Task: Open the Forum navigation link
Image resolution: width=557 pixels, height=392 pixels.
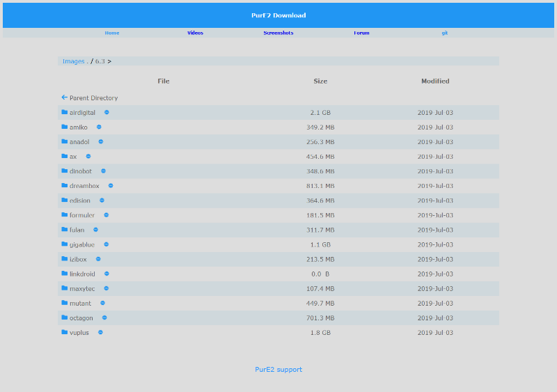Action: 361,33
